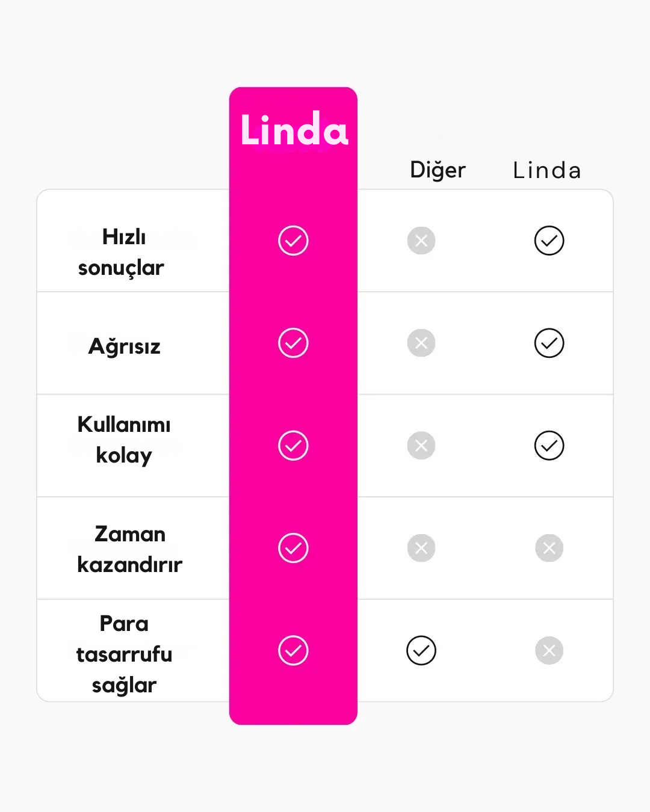The height and width of the screenshot is (812, 650).
Task: Click the Diğer X icon for Kullanımı kolay
Action: click(x=421, y=446)
